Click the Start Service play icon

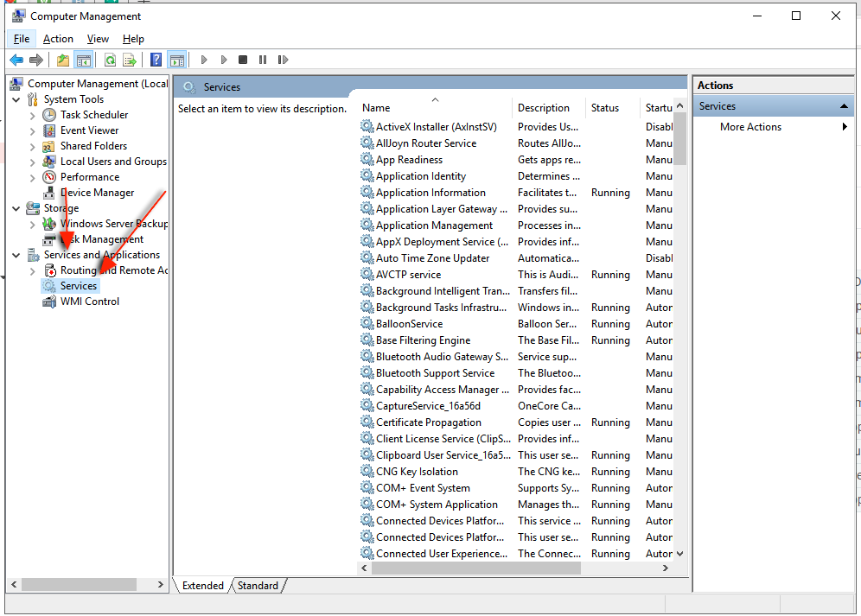pos(204,60)
